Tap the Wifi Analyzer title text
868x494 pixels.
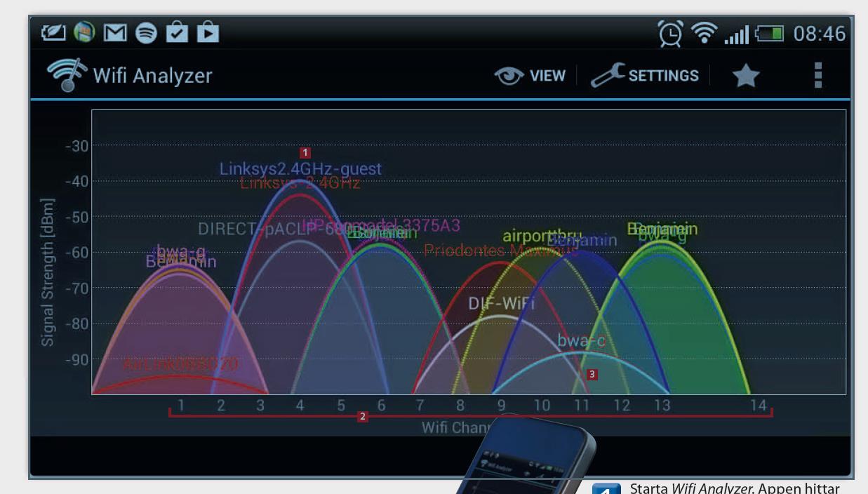coord(152,75)
